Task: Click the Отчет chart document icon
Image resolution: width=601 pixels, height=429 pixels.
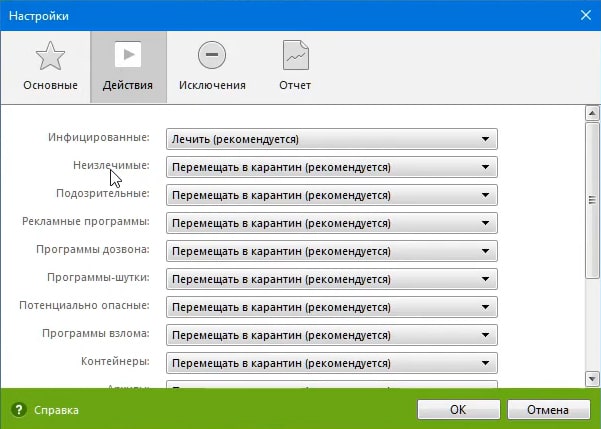Action: pyautogui.click(x=296, y=55)
